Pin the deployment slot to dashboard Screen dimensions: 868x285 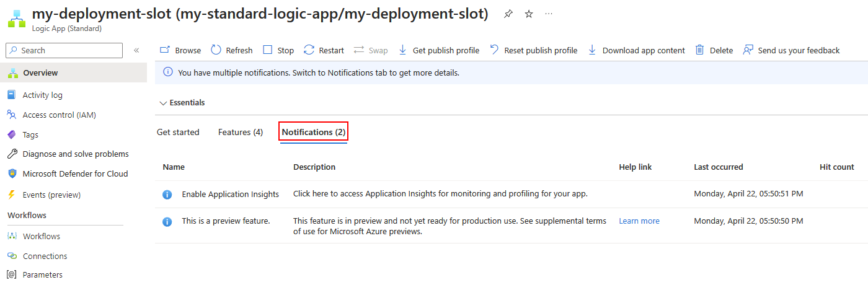tap(508, 14)
